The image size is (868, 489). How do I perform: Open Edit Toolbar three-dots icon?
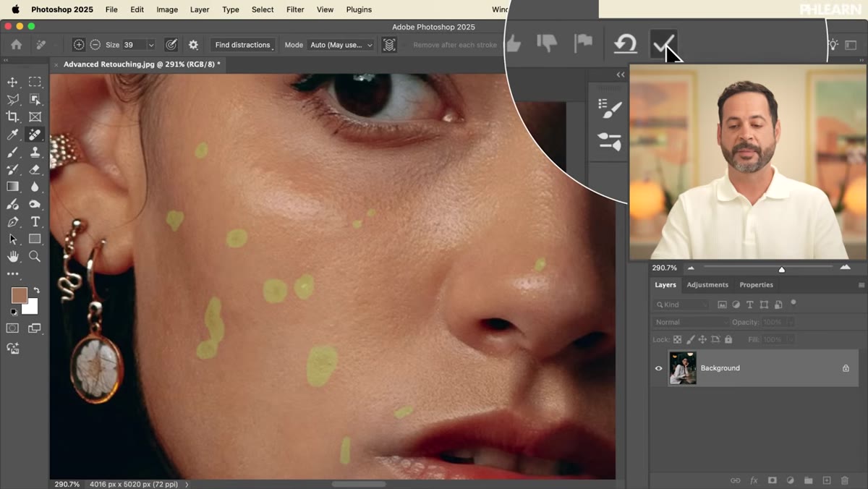point(12,274)
